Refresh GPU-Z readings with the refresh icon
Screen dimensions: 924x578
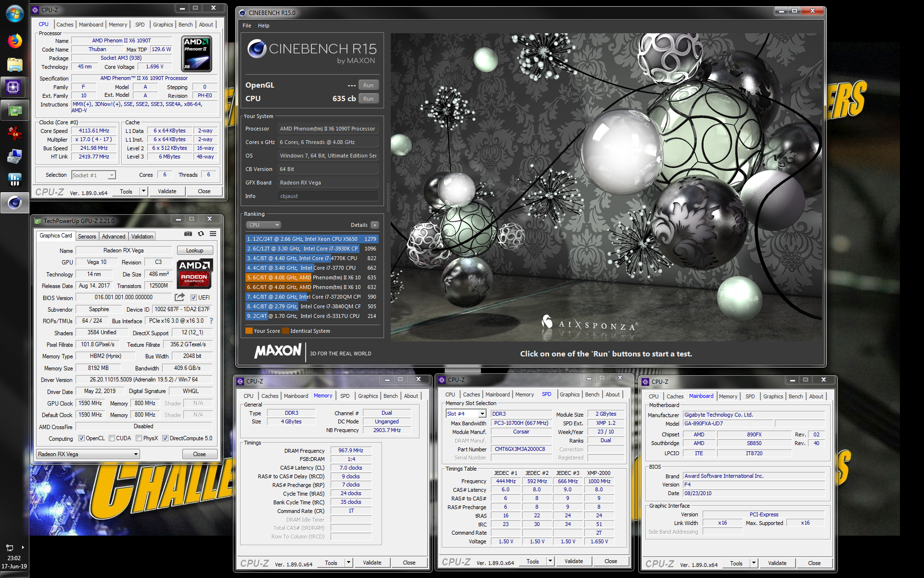[201, 234]
